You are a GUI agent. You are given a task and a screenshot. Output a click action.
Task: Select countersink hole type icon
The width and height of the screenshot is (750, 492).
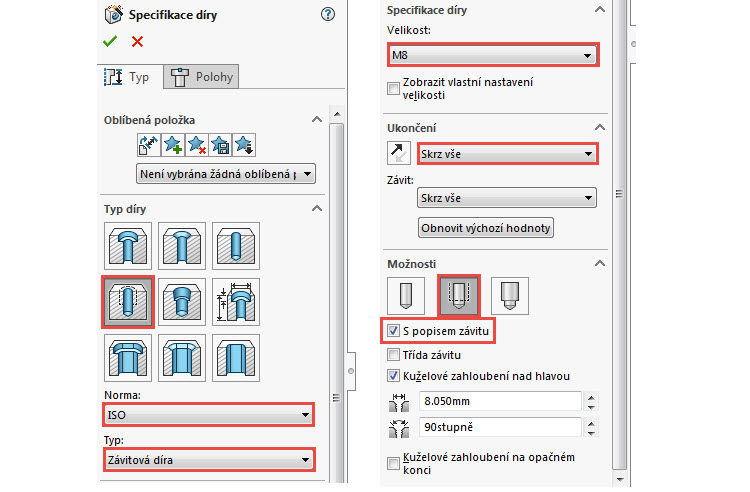point(182,246)
